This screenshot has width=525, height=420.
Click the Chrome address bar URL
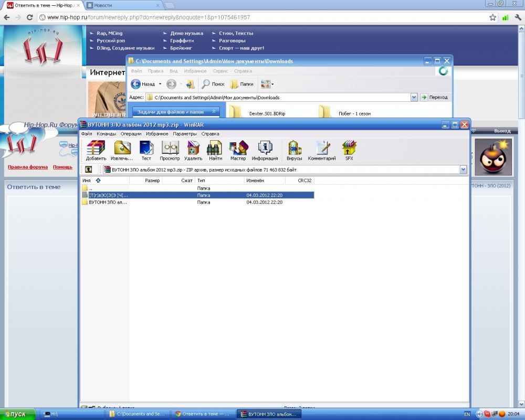149,17
